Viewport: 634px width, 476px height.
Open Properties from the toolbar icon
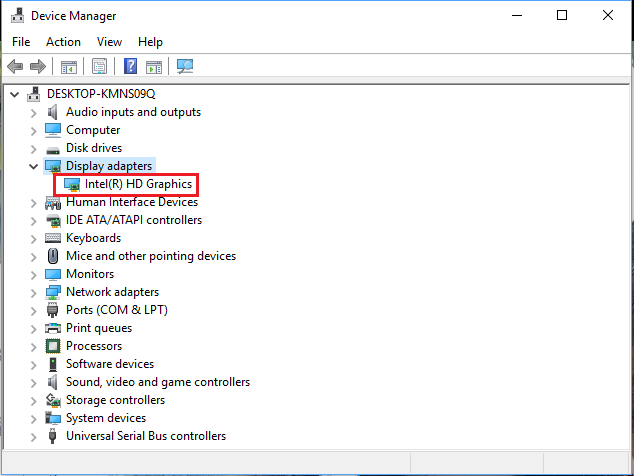[x=99, y=67]
